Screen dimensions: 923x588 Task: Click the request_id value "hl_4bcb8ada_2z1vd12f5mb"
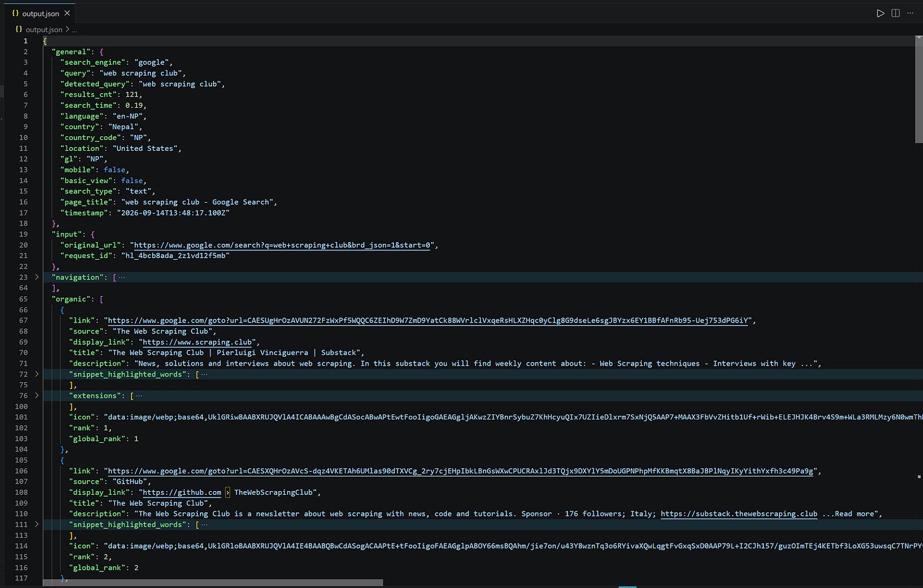[175, 256]
